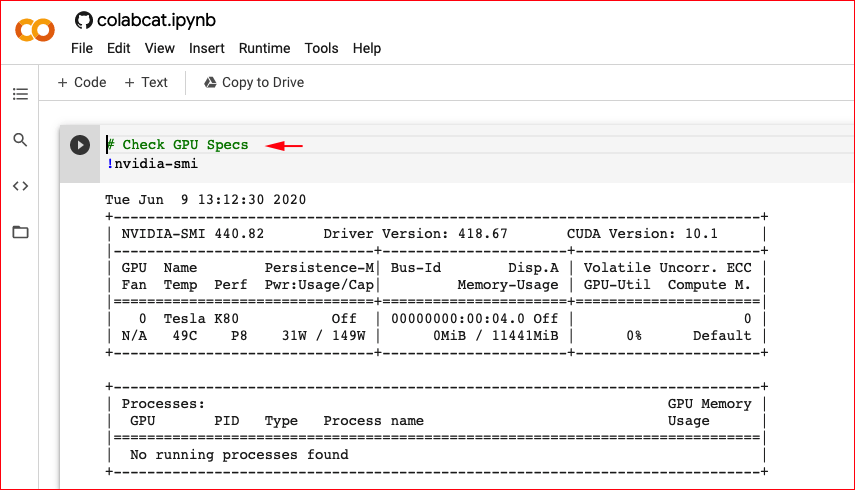Open the find and replace search icon
Viewport: 855px width, 490px height.
pos(20,140)
